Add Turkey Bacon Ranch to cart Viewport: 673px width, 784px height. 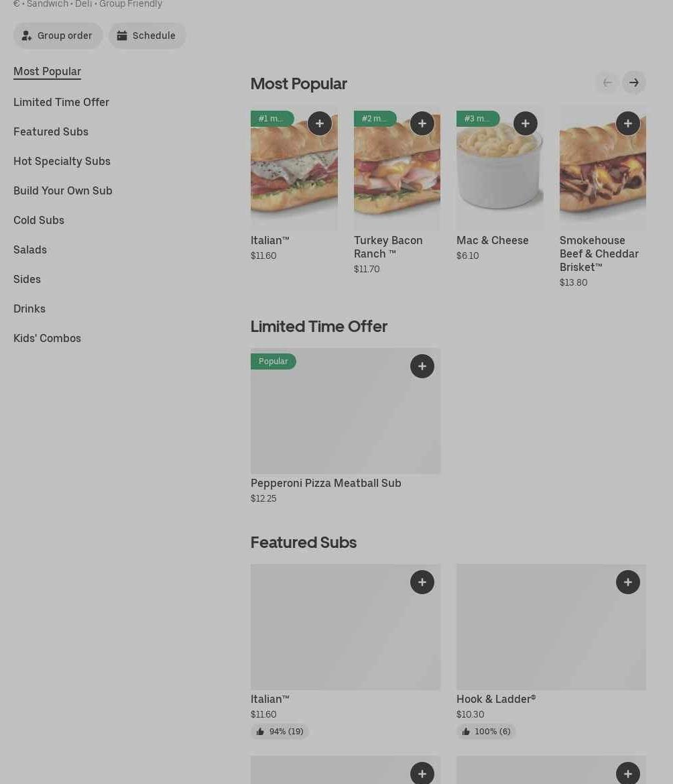422,123
